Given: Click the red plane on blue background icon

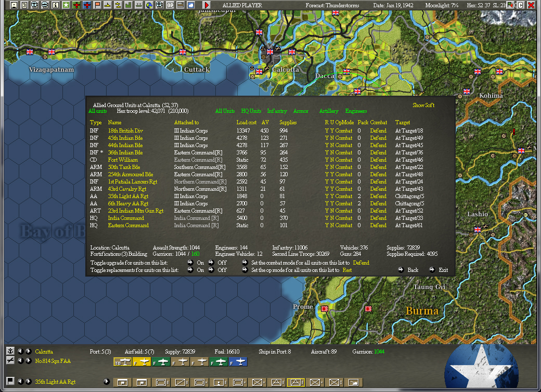Looking at the screenshot, I should point(87,5).
